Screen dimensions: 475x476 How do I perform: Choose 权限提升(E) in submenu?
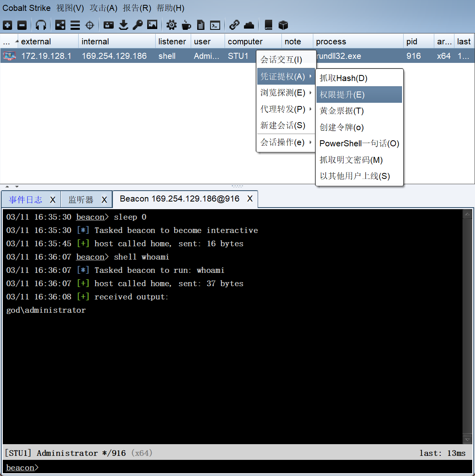359,95
